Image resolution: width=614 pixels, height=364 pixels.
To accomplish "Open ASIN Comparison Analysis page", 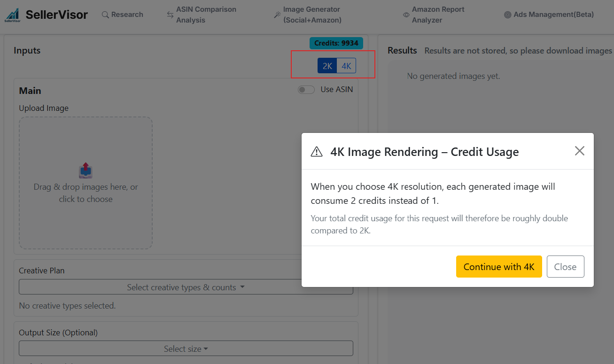I will 206,15.
